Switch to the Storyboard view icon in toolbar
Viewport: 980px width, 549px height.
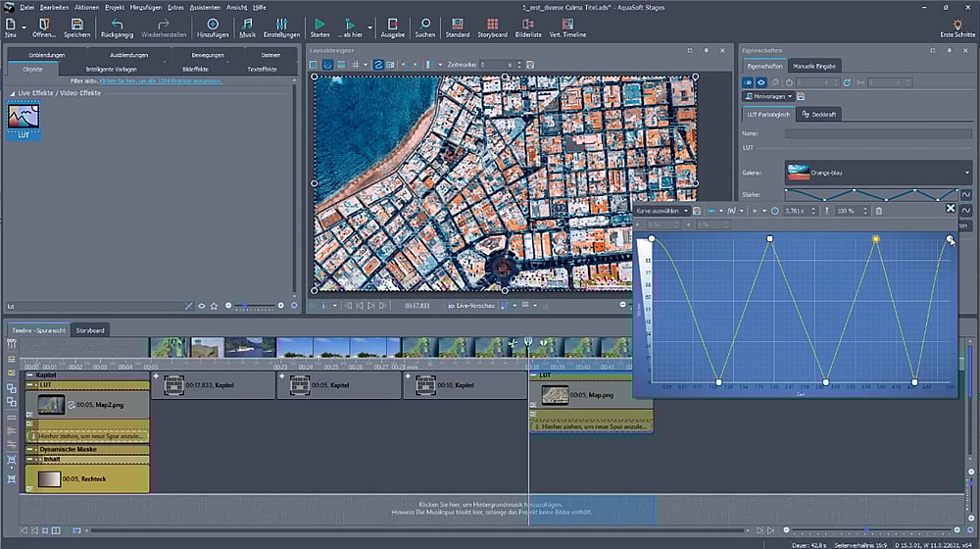pyautogui.click(x=491, y=25)
